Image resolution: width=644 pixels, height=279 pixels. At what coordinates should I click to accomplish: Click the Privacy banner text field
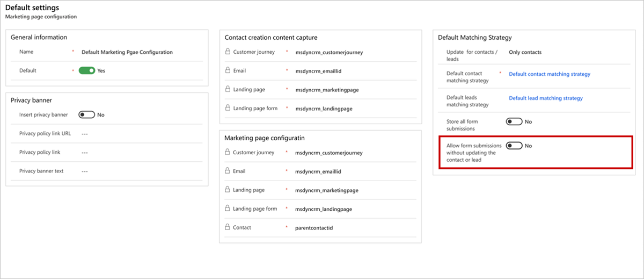(85, 171)
